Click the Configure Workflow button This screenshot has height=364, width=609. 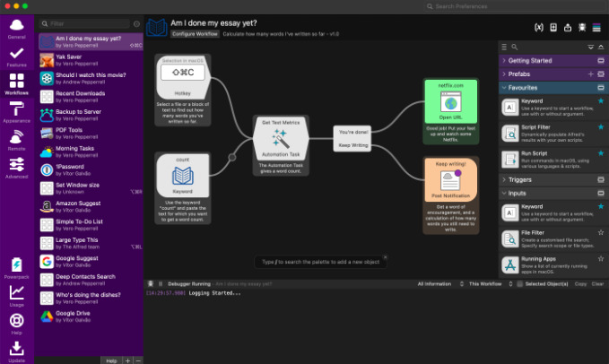click(195, 34)
